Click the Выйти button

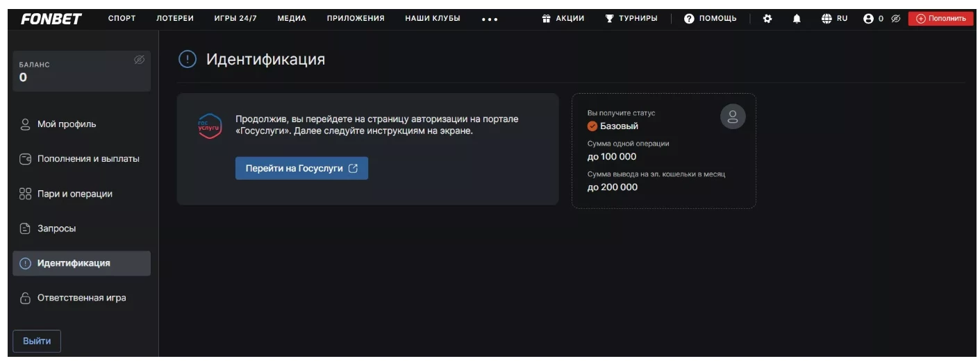point(37,342)
